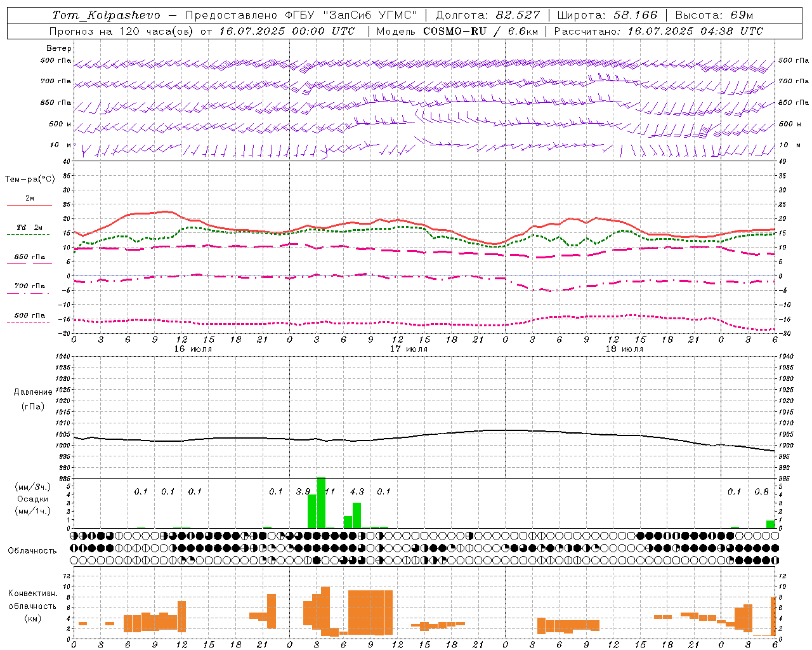812x650 pixels.
Task: Click the Td 2м legend label
Action: (30, 227)
